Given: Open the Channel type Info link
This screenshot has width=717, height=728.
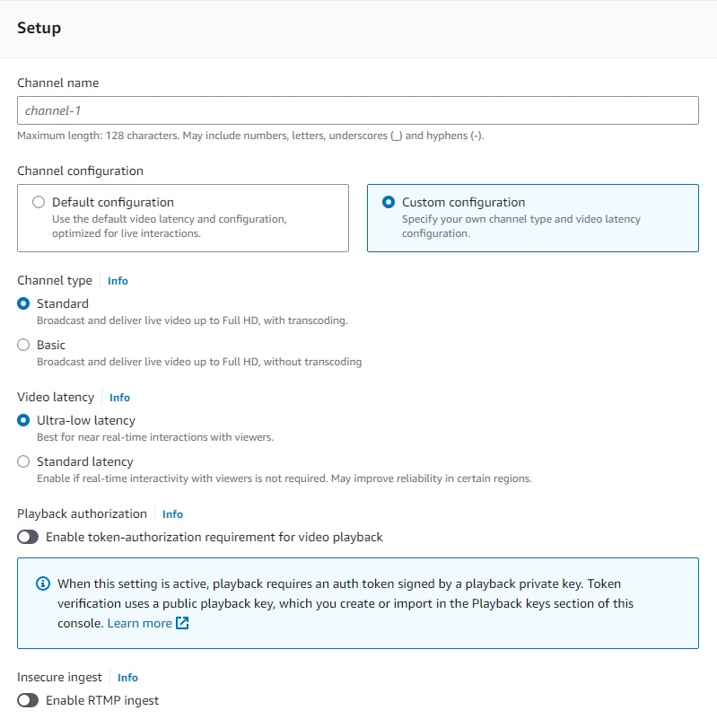Looking at the screenshot, I should point(118,281).
